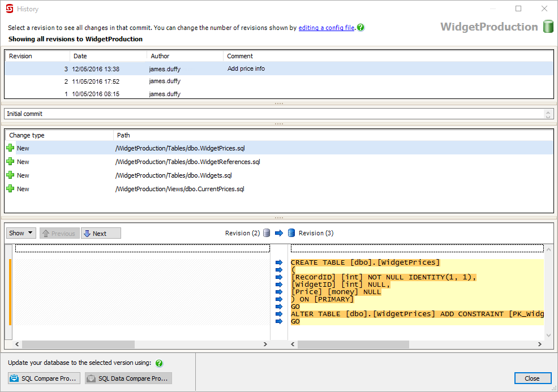Click the WidgetProduction database cylinder icon
The height and width of the screenshot is (392, 558).
point(548,27)
